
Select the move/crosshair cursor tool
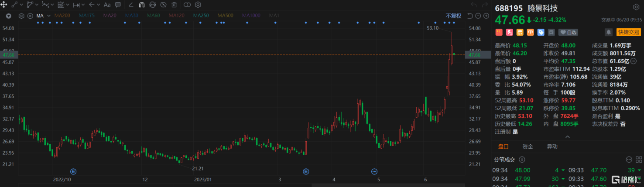click(4, 5)
